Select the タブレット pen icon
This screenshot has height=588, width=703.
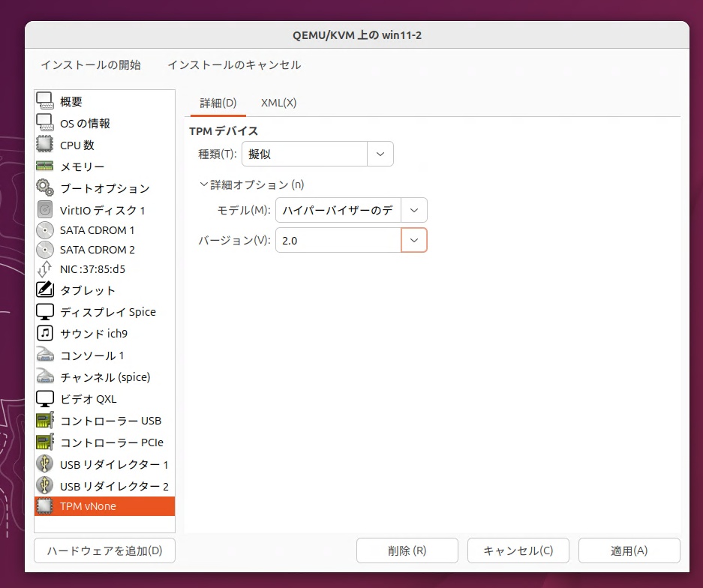point(45,289)
